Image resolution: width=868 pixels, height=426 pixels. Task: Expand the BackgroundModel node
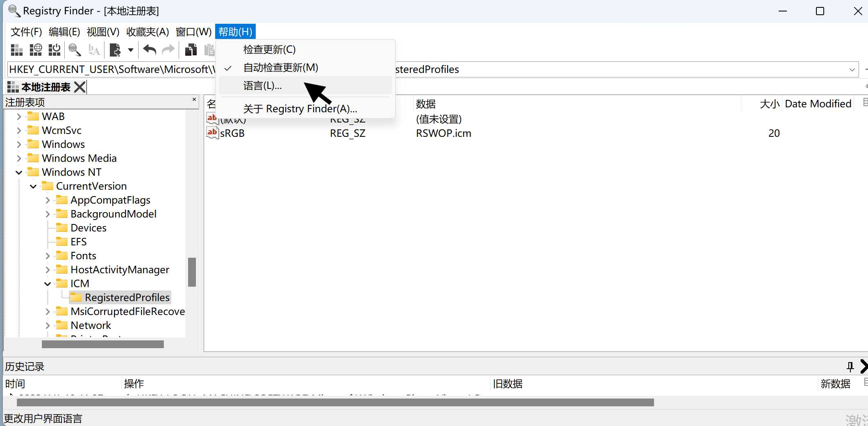(48, 214)
